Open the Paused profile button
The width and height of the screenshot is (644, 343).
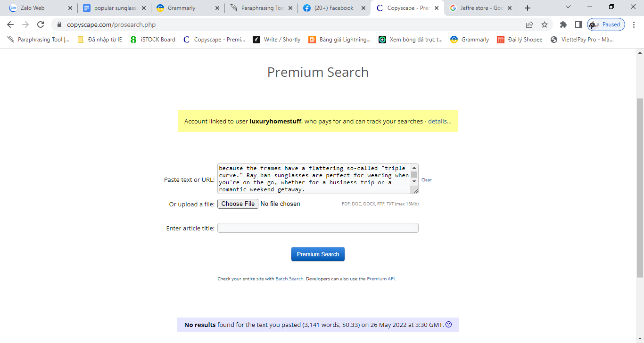(x=606, y=24)
